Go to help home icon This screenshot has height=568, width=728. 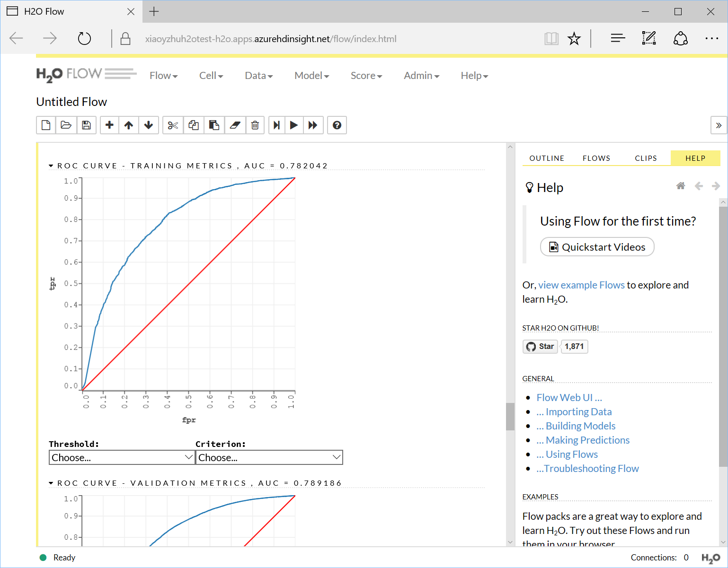click(x=681, y=186)
